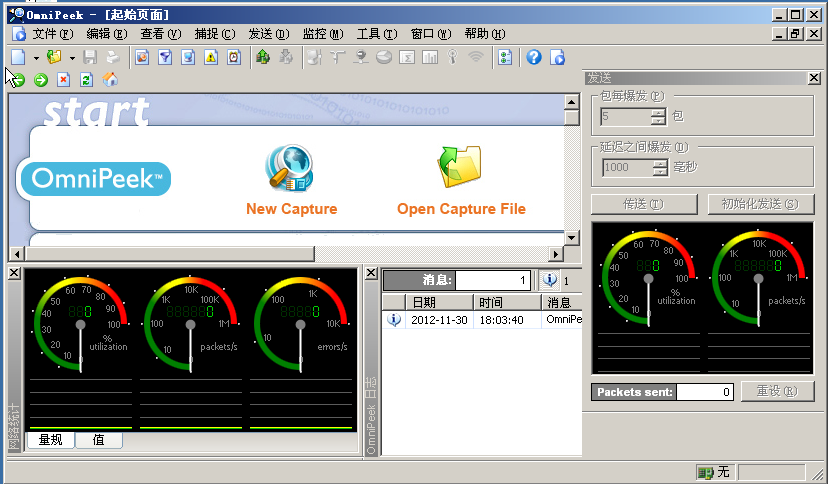828x484 pixels.
Task: Open Help via blue question mark icon
Action: [534, 57]
